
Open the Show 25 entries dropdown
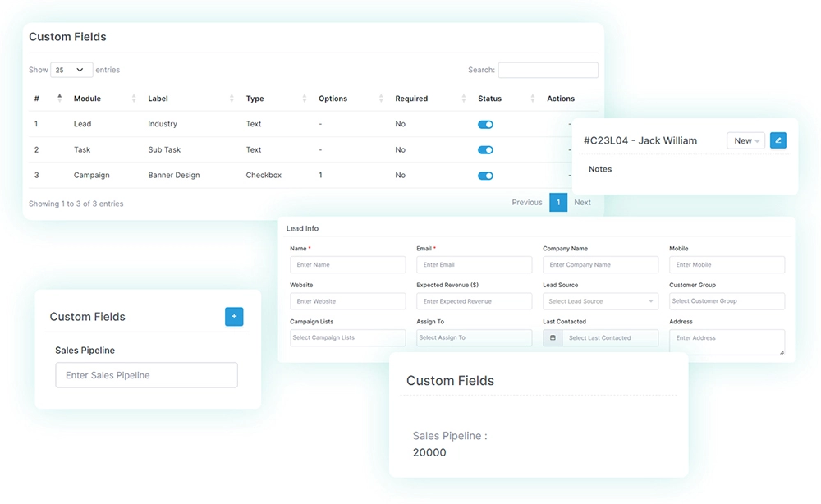71,70
